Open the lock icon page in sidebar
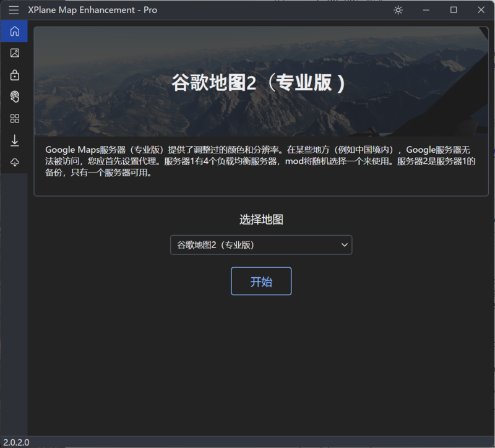The width and height of the screenshot is (495, 448). [14, 75]
